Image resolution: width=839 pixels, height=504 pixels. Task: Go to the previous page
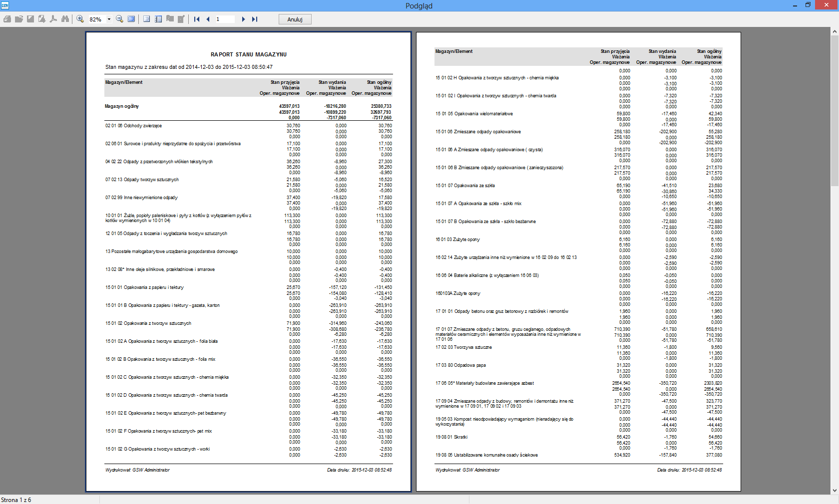tap(208, 19)
